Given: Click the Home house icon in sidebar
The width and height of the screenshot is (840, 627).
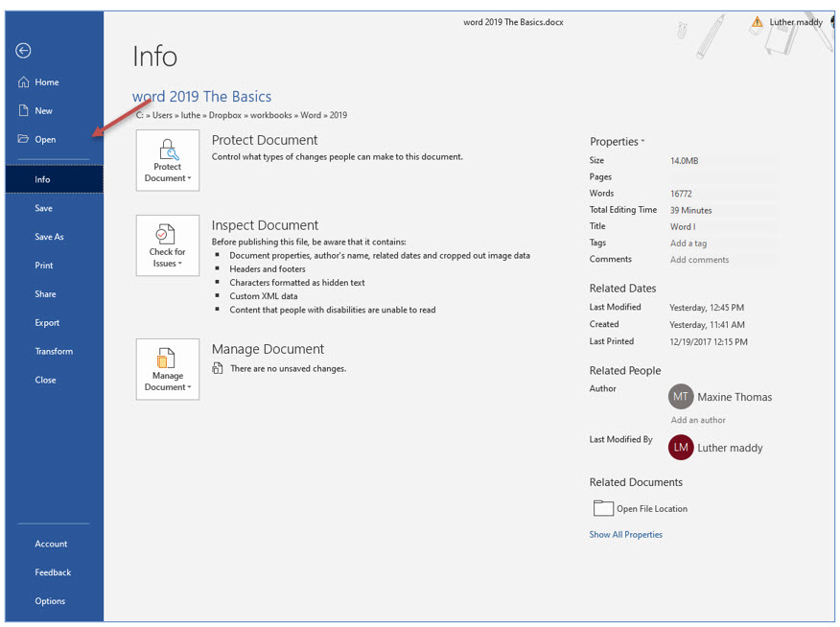Looking at the screenshot, I should pos(24,81).
